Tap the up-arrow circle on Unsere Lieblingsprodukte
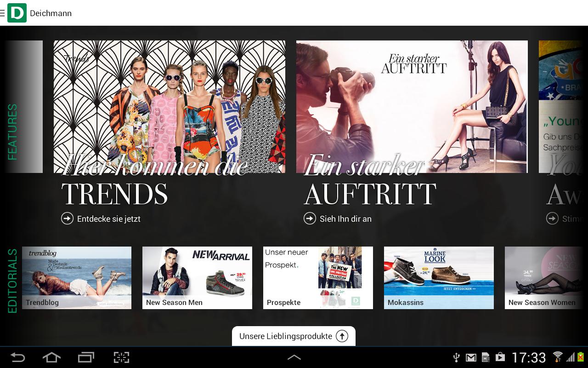 pos(342,336)
